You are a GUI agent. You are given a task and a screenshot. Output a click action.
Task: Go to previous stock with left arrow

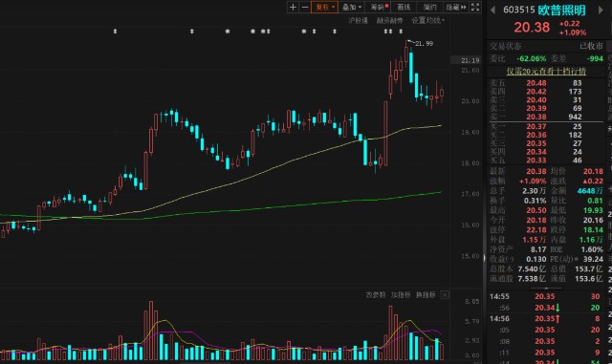click(493, 10)
